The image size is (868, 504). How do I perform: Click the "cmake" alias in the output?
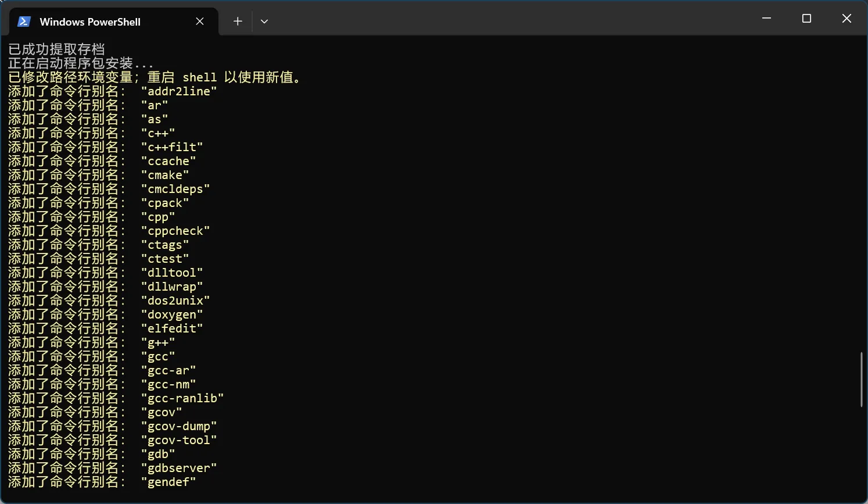pos(165,175)
